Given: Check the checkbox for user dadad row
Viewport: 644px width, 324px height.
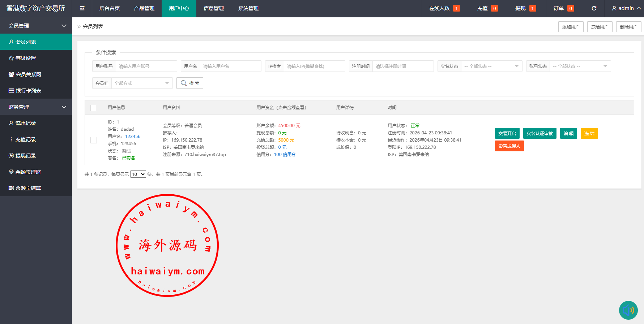Looking at the screenshot, I should 94,140.
